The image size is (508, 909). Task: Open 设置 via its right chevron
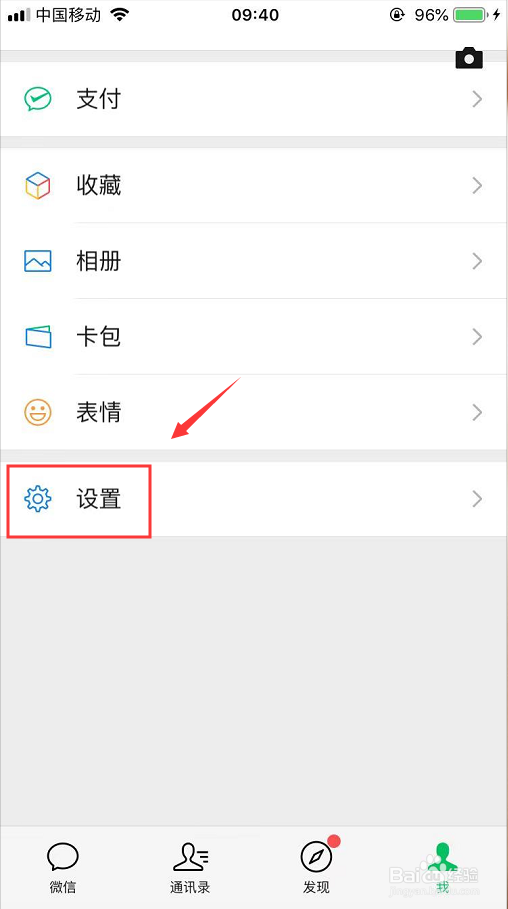point(477,499)
